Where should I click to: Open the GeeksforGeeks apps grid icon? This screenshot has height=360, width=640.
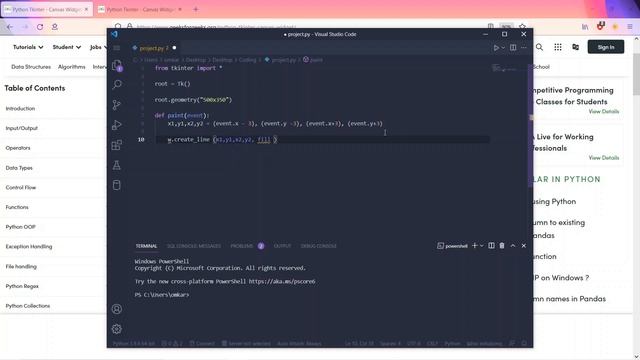pyautogui.click(x=558, y=47)
